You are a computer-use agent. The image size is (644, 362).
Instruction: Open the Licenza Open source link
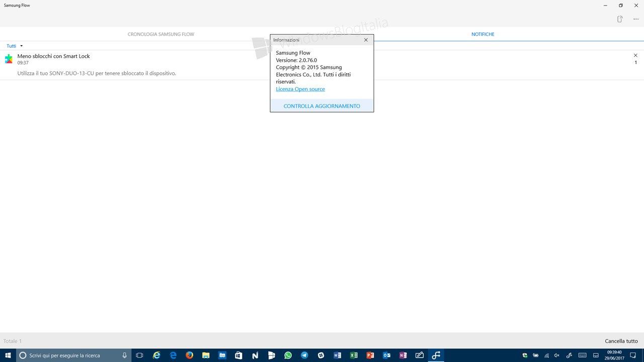[x=300, y=89]
